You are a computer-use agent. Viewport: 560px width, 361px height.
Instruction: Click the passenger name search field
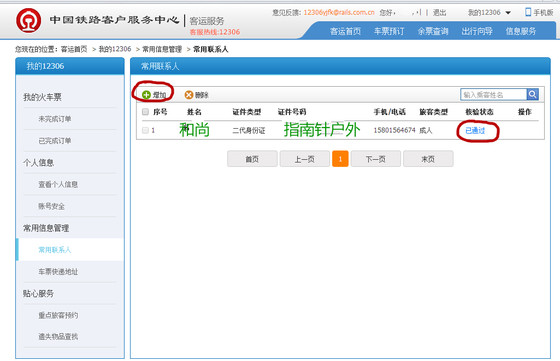[494, 94]
